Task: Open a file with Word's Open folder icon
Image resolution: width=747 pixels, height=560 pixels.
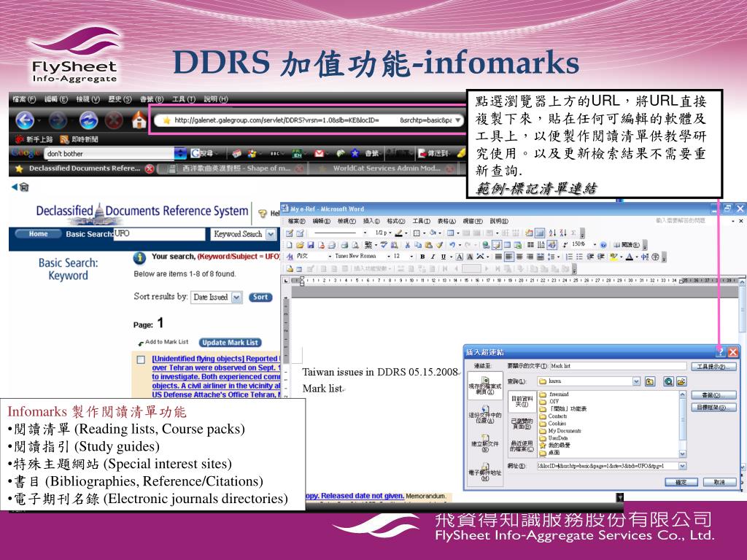Action: pyautogui.click(x=300, y=245)
